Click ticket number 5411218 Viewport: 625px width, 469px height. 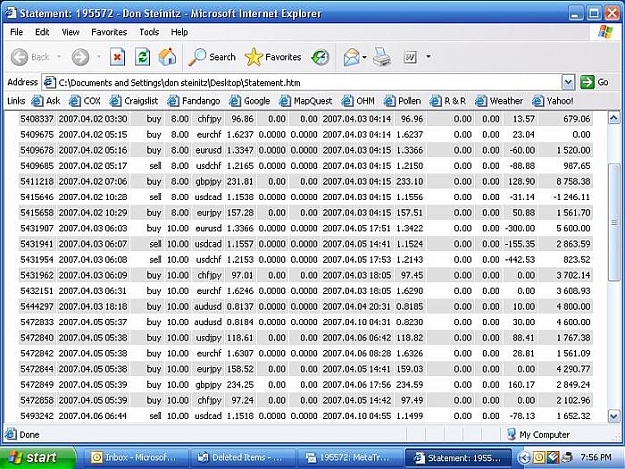(37, 181)
